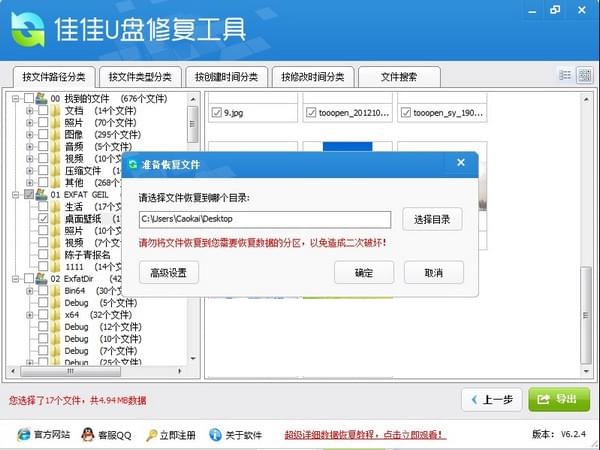600x450 pixels.
Task: Expand the 文档 tree node
Action: coord(29,111)
